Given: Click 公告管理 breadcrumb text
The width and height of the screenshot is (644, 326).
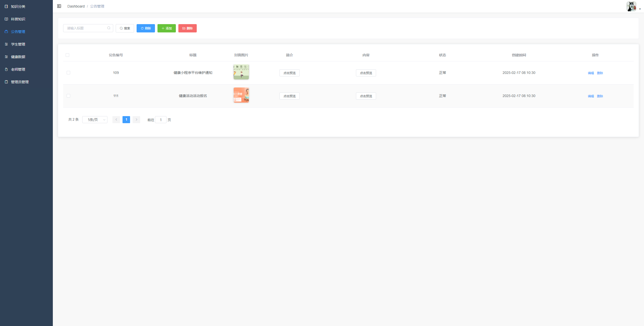Looking at the screenshot, I should pos(97,6).
